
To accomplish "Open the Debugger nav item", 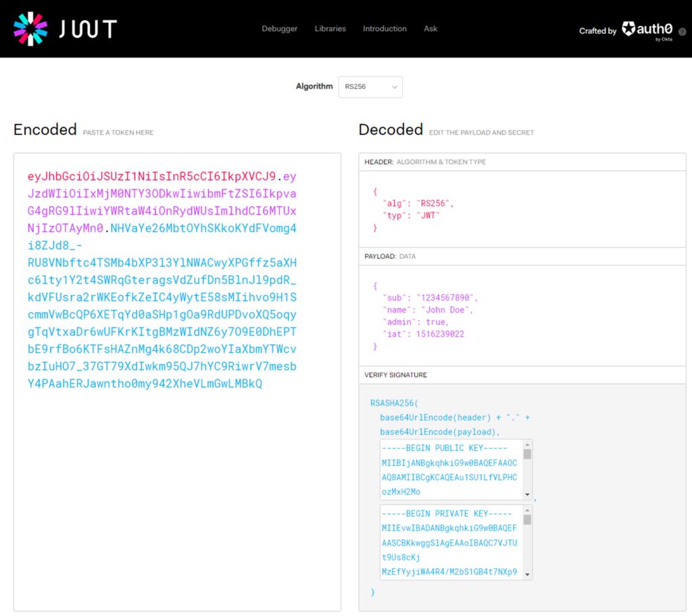I will point(280,29).
